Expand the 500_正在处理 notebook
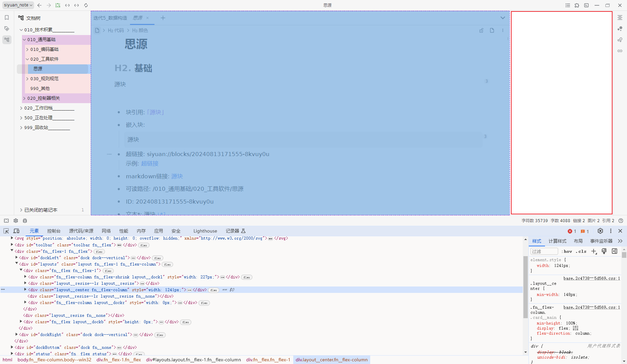The image size is (627, 364). (x=21, y=118)
